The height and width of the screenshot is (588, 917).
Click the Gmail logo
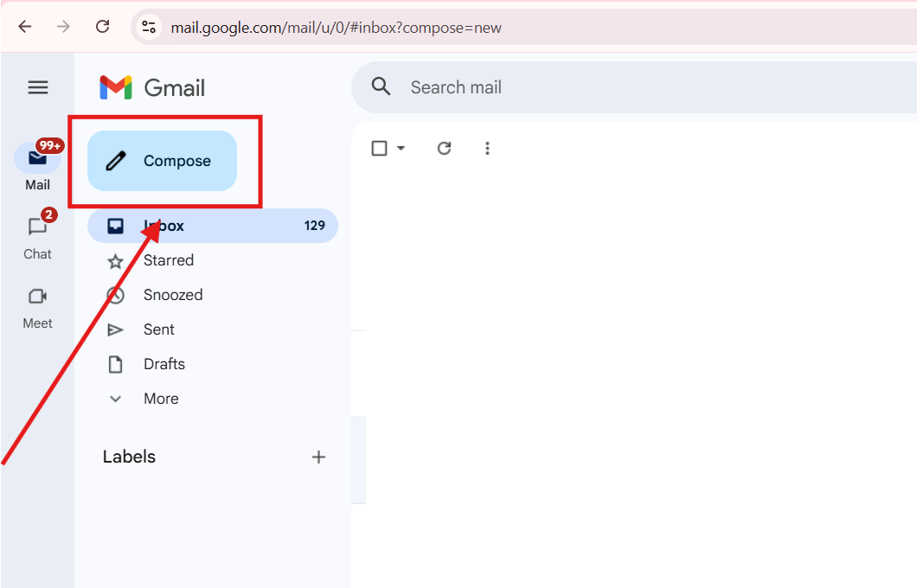152,87
